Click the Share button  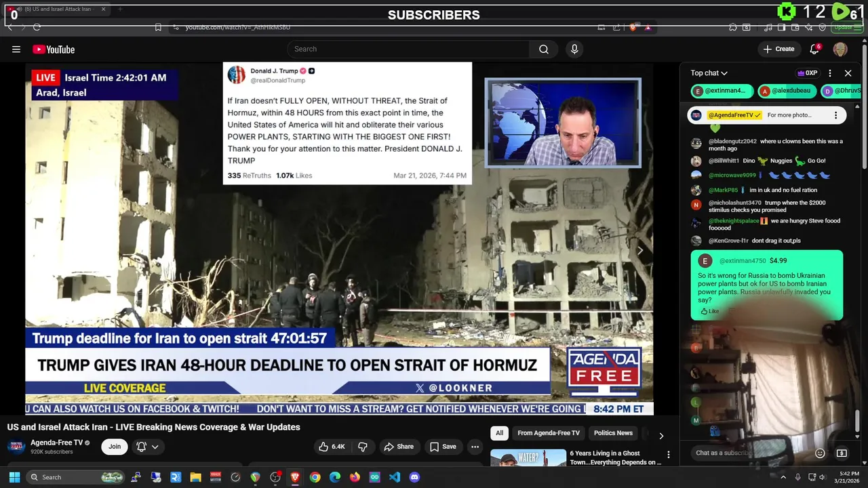click(399, 447)
